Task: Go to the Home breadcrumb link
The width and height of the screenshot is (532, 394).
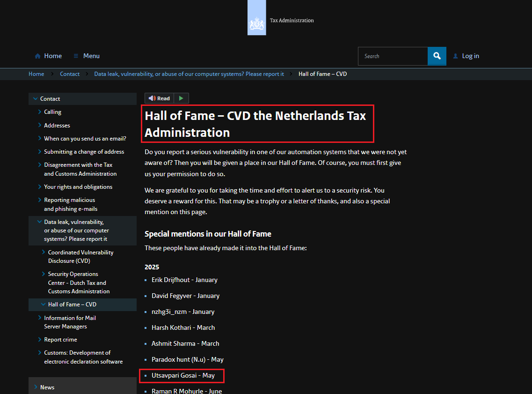Action: pos(36,74)
